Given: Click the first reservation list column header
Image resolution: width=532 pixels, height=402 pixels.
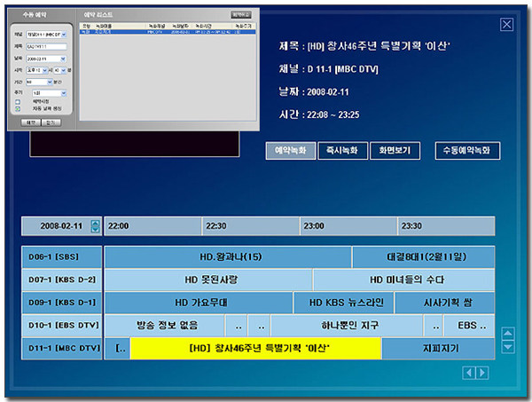Looking at the screenshot, I should point(87,26).
